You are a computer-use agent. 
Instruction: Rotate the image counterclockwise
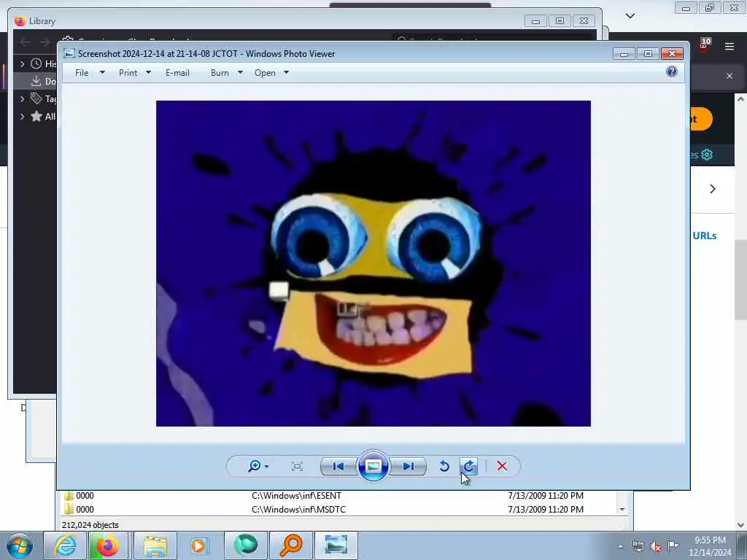pos(444,466)
